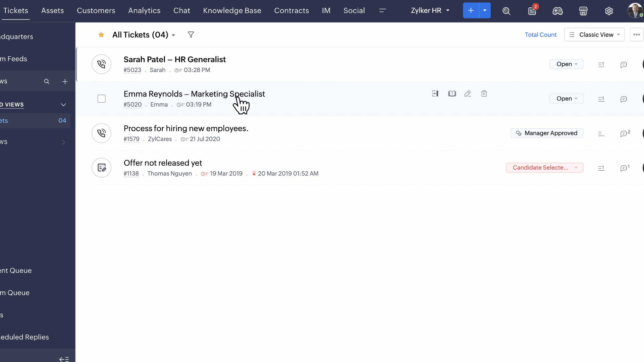Click the filter funnel icon
Screen dimensions: 644x362
coord(191,35)
